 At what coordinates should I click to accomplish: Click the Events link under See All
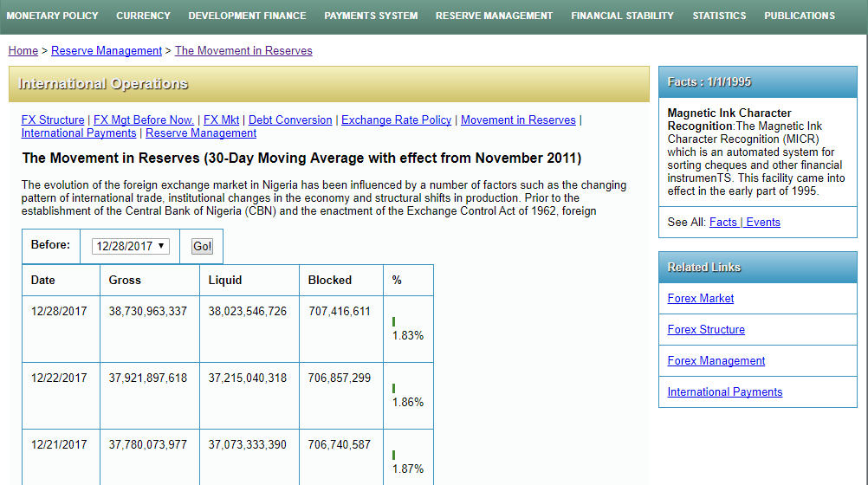(763, 223)
